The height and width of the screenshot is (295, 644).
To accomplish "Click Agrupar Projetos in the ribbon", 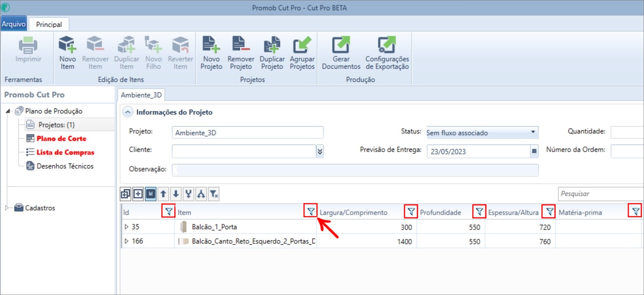I will point(302,53).
